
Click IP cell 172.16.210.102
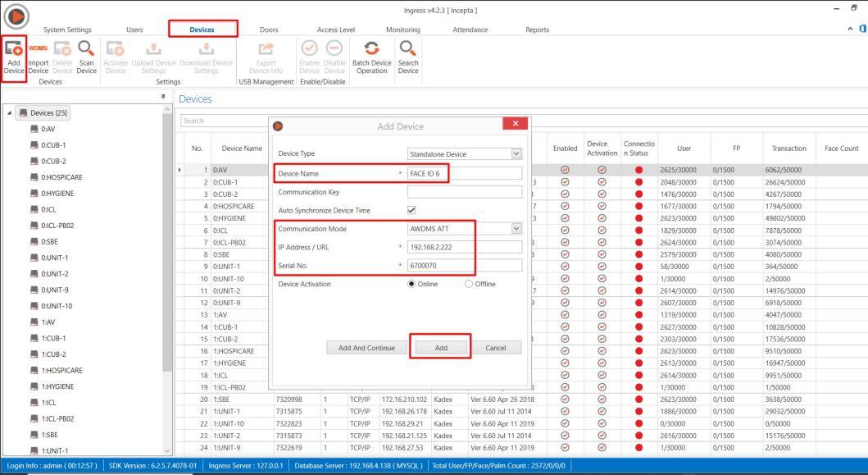404,400
